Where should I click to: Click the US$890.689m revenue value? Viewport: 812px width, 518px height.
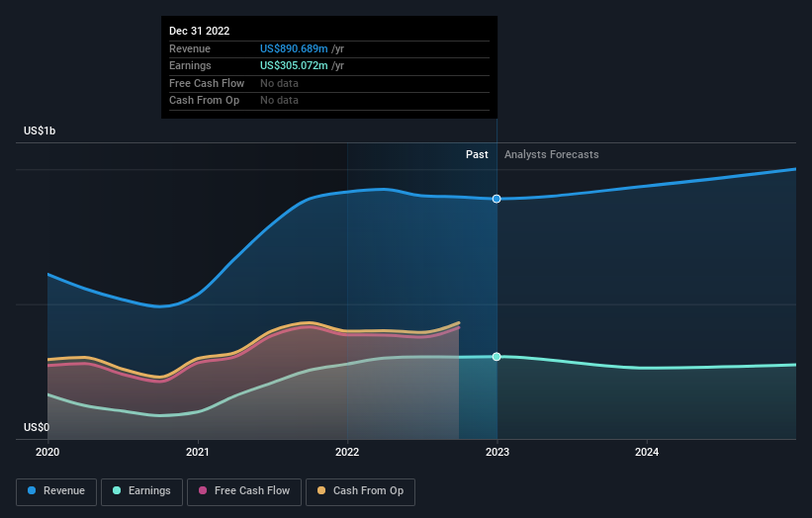pyautogui.click(x=294, y=48)
